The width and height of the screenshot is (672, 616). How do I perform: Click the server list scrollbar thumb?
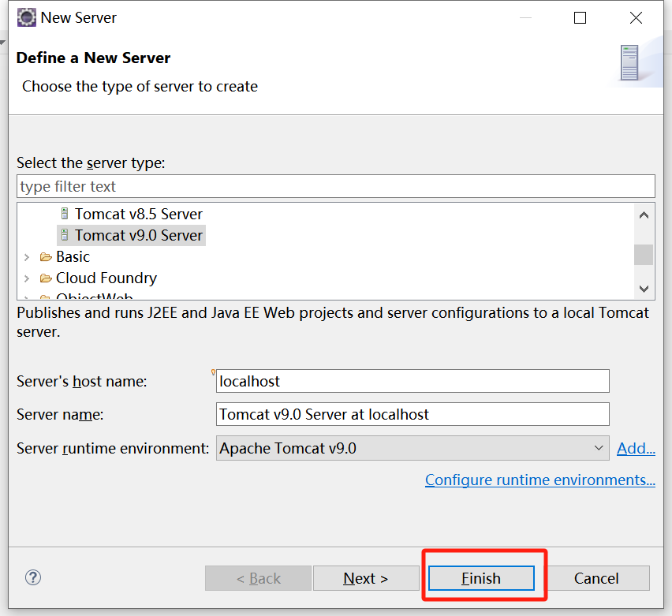point(644,255)
